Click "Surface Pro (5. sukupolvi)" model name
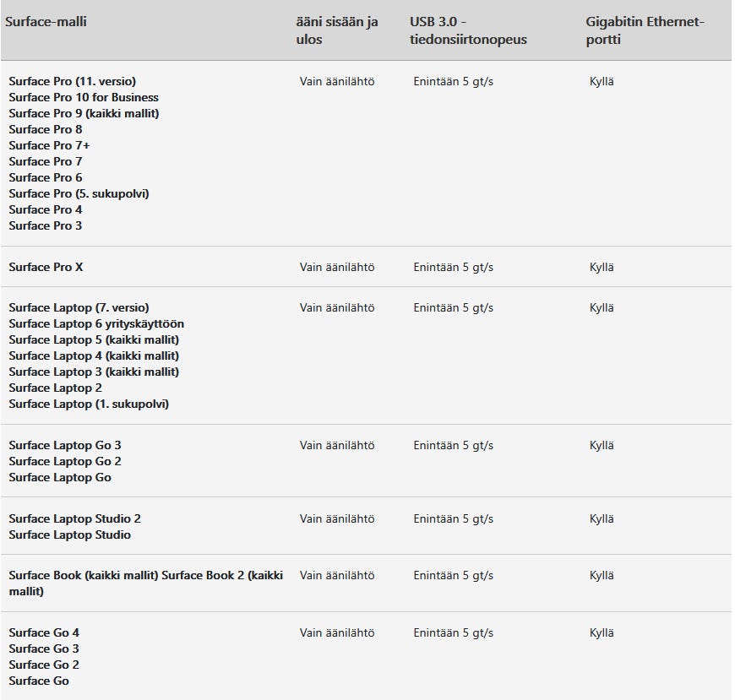Image resolution: width=735 pixels, height=700 pixels. coord(79,193)
